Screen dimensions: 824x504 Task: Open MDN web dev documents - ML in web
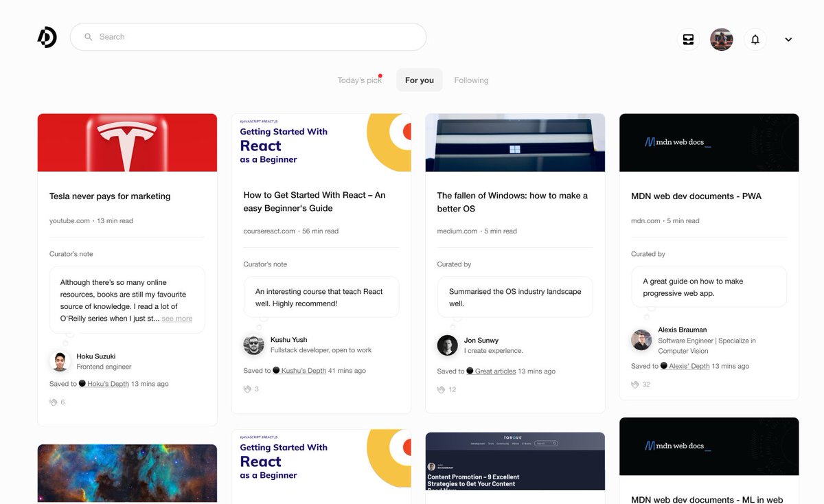(x=707, y=499)
